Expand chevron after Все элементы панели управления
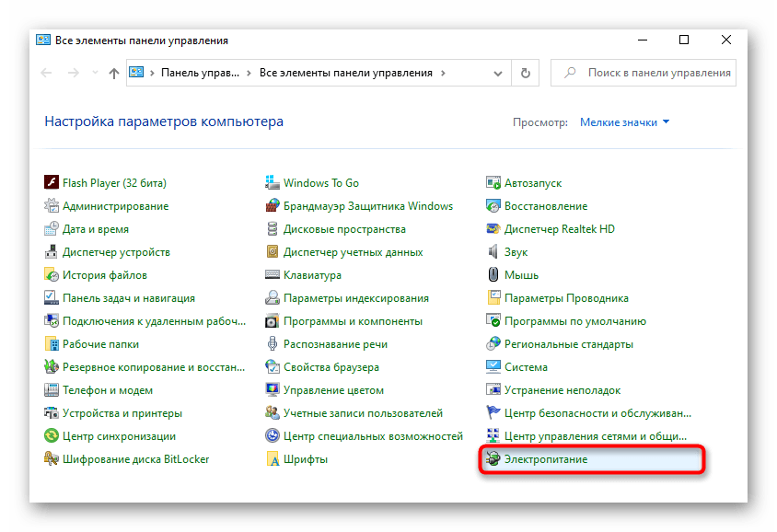Image resolution: width=777 pixels, height=532 pixels. 443,73
